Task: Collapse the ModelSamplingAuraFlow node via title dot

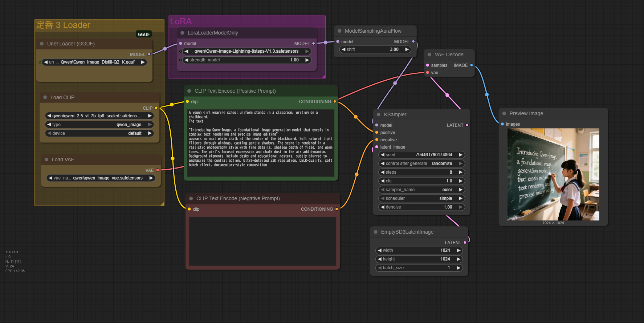Action: pos(339,31)
